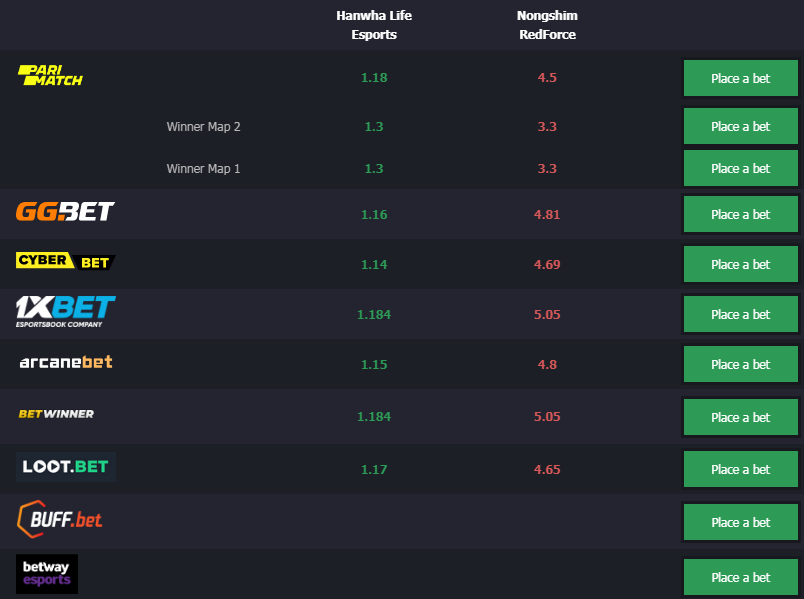Viewport: 804px width, 599px height.
Task: Place a bet with betway esports
Action: pos(740,577)
